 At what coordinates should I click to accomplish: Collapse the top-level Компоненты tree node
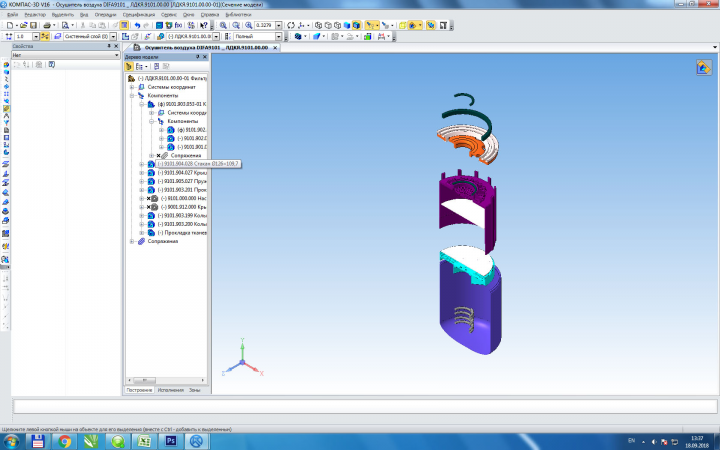coord(132,96)
